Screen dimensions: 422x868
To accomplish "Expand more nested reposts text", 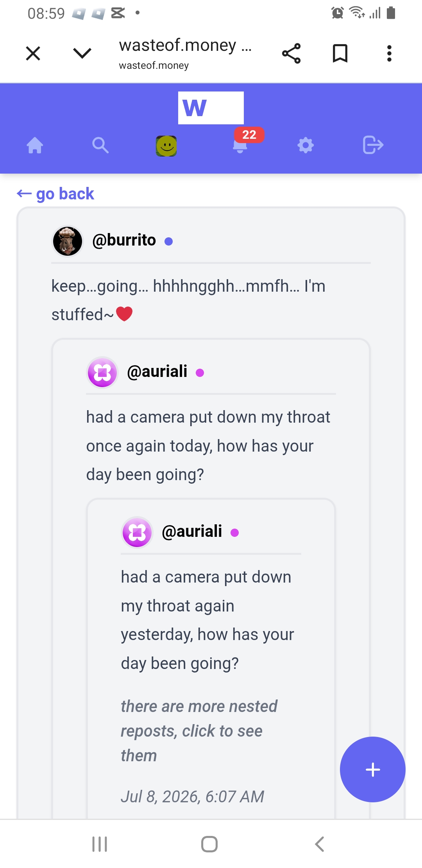I will click(199, 731).
